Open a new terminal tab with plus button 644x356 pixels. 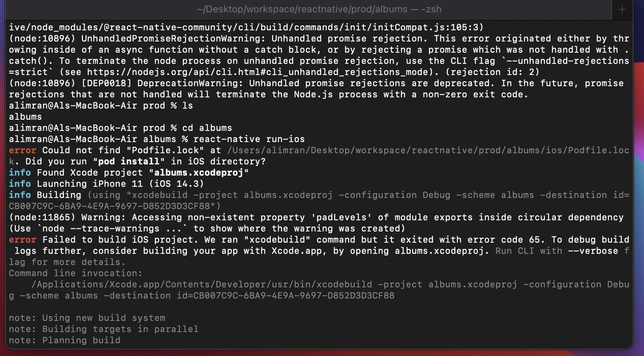[622, 10]
